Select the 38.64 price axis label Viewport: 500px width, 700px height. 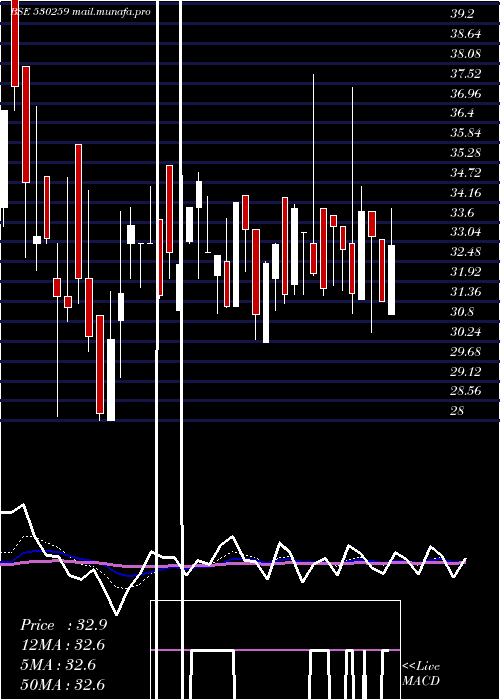click(x=465, y=33)
